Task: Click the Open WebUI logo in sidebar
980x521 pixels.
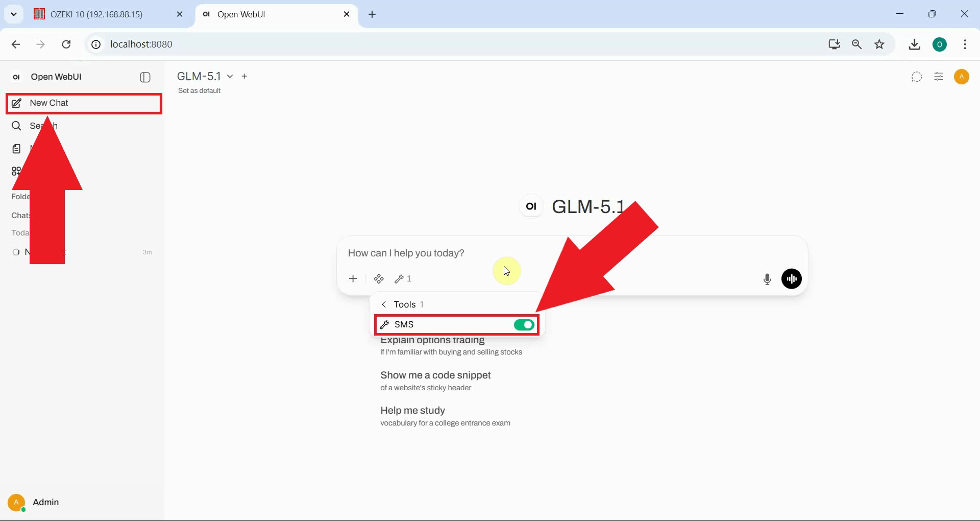Action: point(16,77)
